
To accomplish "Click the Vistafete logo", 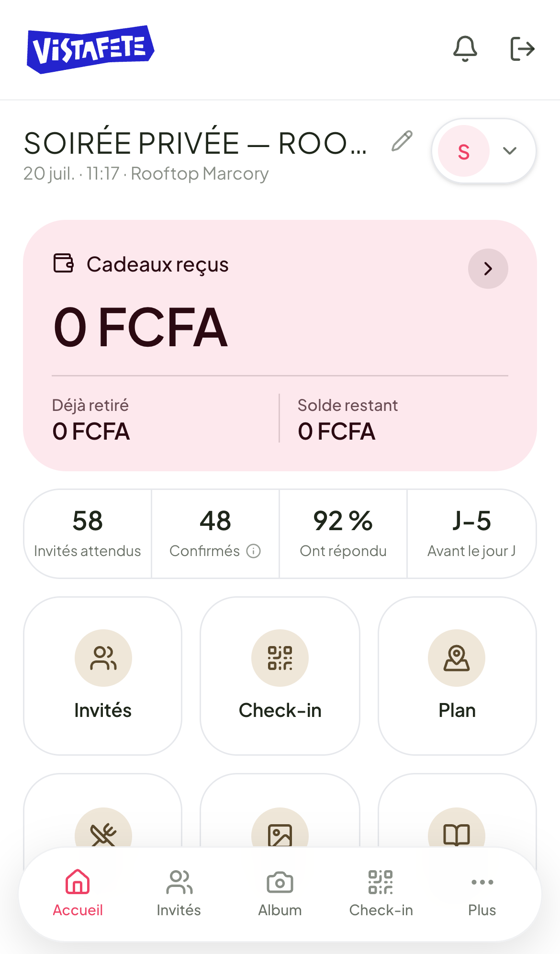I will tap(90, 49).
